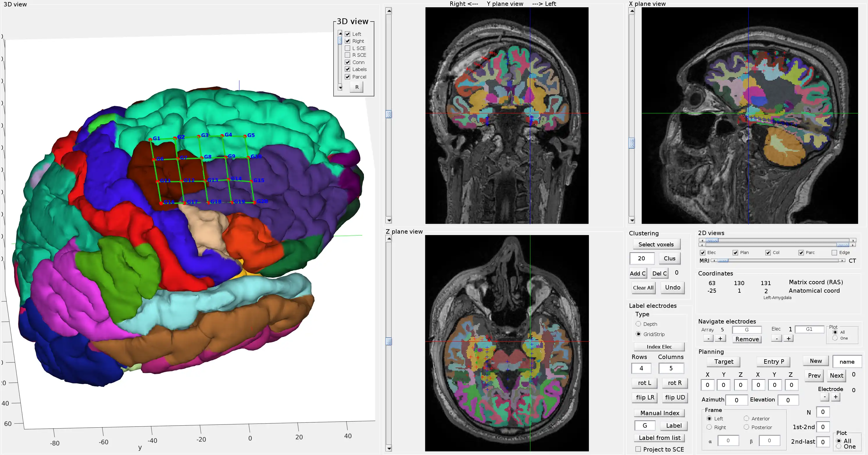The image size is (868, 455).
Task: Open the Clustering voxels count field
Action: pyautogui.click(x=639, y=259)
